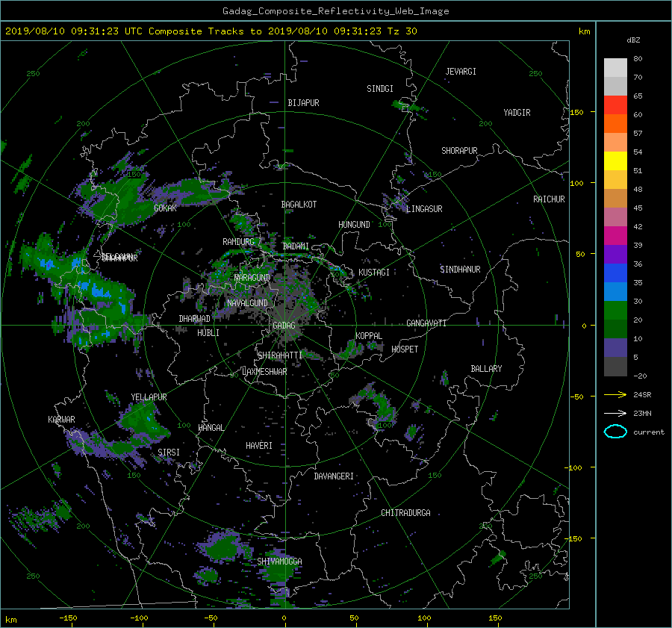Select the magenta 39 dBZ color swatch
Viewport: 672px width, 628px height.
pyautogui.click(x=615, y=235)
